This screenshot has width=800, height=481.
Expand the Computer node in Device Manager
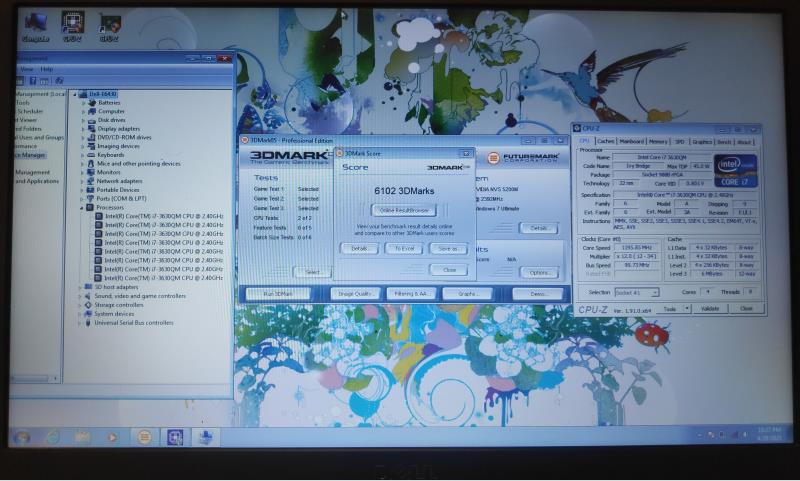pyautogui.click(x=84, y=111)
